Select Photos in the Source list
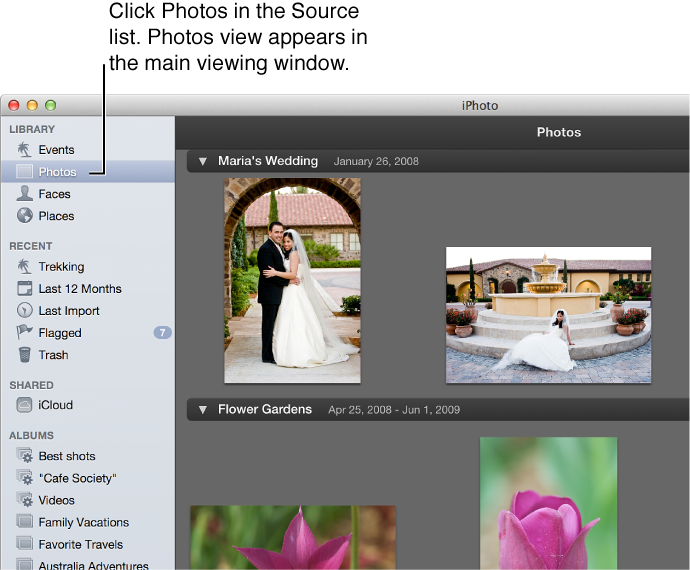Viewport: 690px width, 570px height. [x=88, y=172]
